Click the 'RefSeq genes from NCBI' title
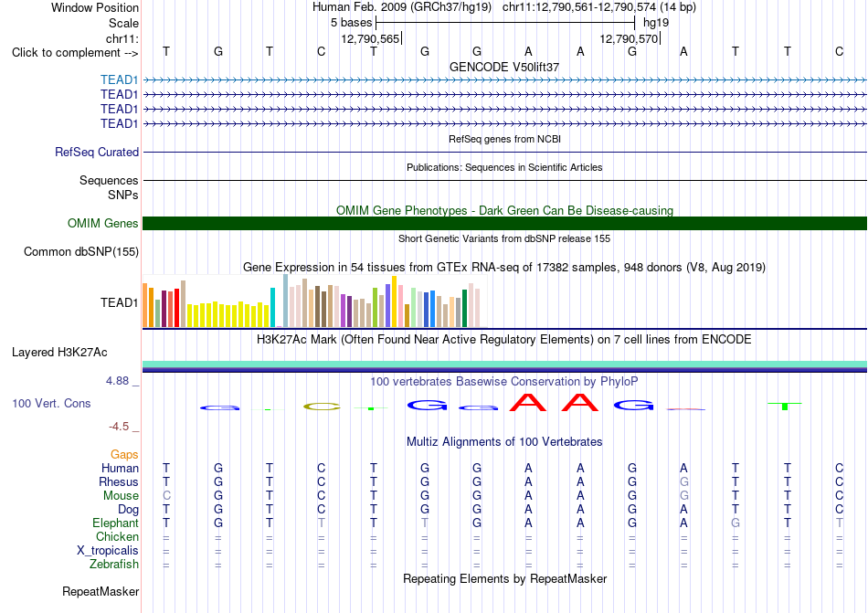 pyautogui.click(x=504, y=139)
